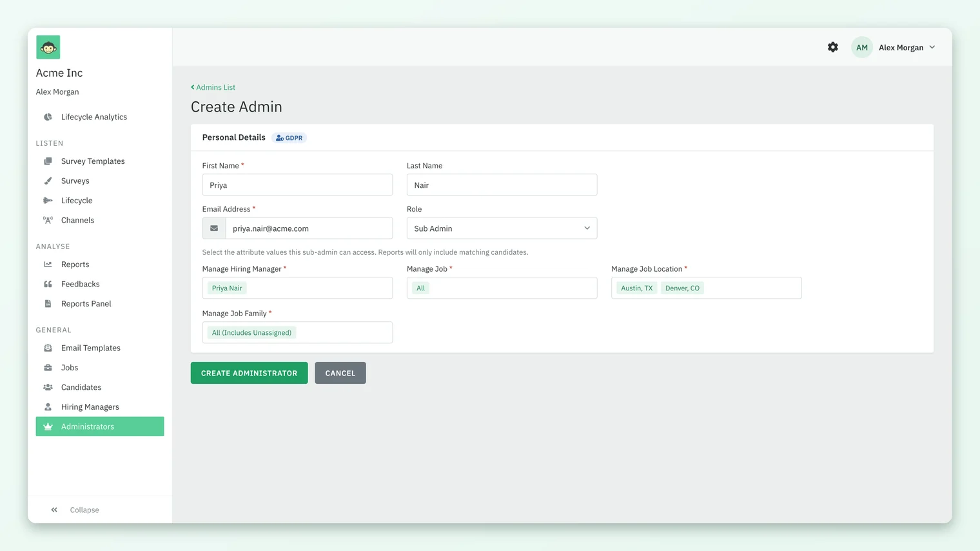The width and height of the screenshot is (980, 551).
Task: Click the Candidates group icon
Action: pyautogui.click(x=48, y=387)
